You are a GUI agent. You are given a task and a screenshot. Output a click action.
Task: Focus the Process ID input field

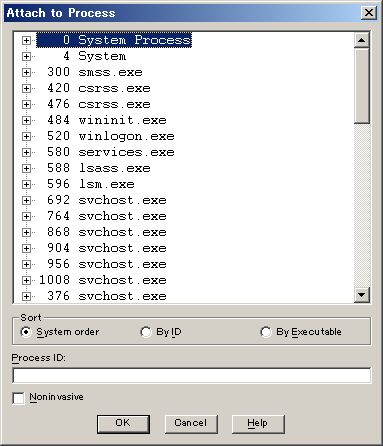(x=192, y=376)
